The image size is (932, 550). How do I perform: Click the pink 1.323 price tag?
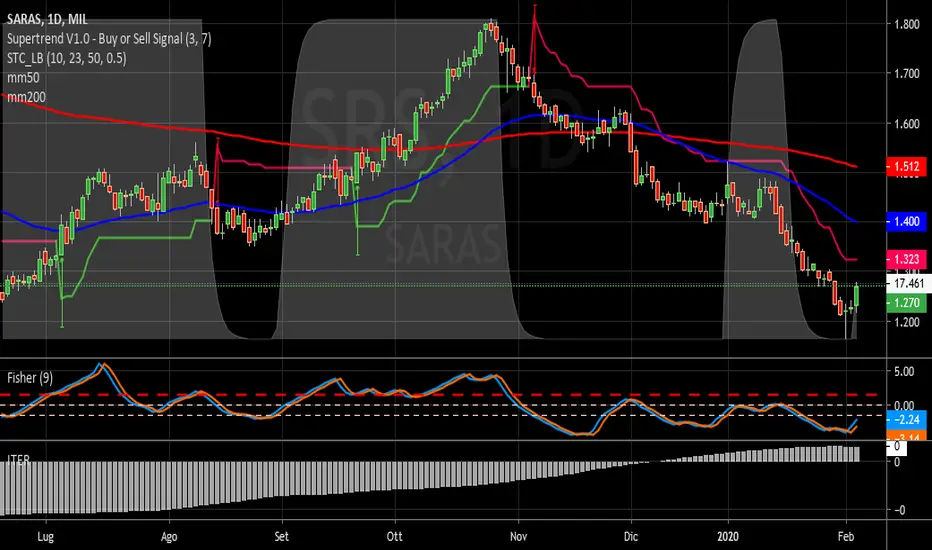coord(906,259)
